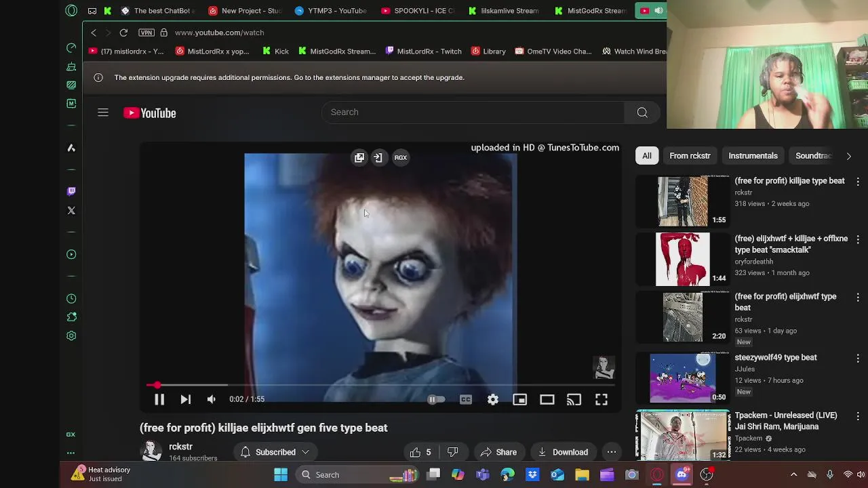Click the YouTube search magnifier button
This screenshot has width=868, height=488.
(x=642, y=113)
